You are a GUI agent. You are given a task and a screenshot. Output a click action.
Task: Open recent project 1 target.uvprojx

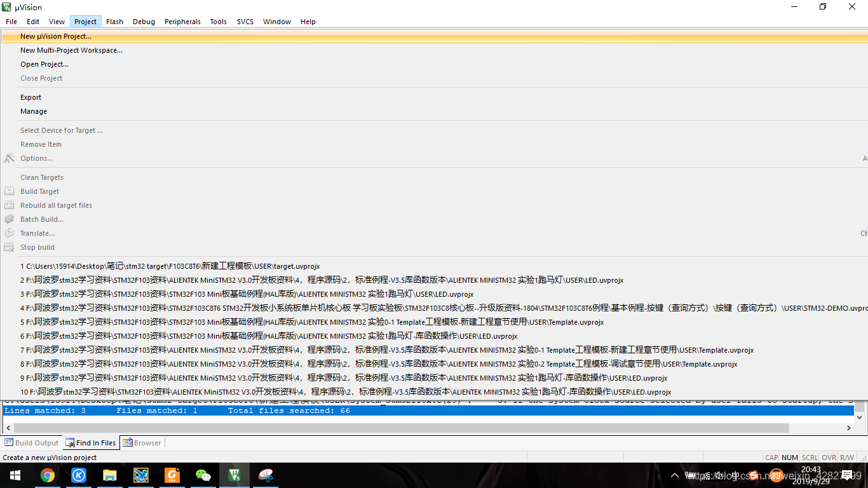tap(434, 266)
